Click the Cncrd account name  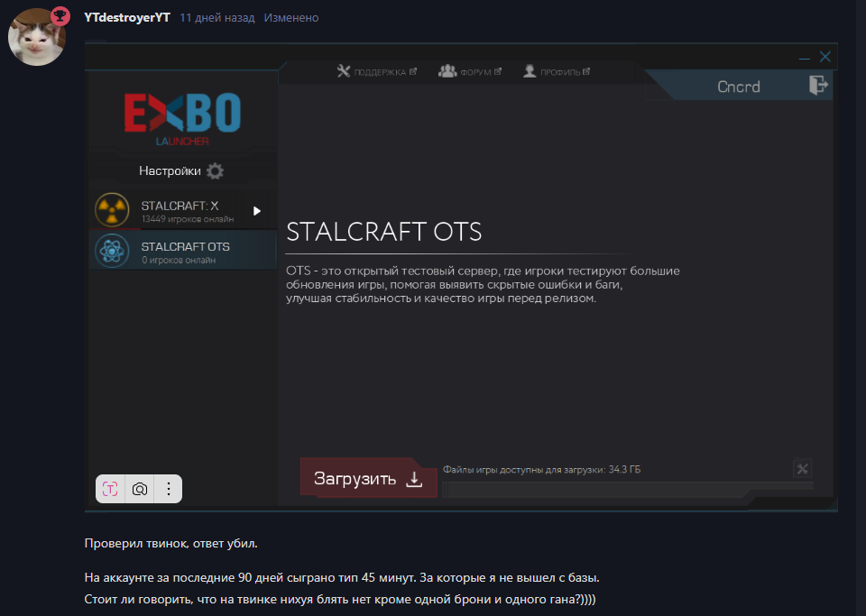[739, 87]
